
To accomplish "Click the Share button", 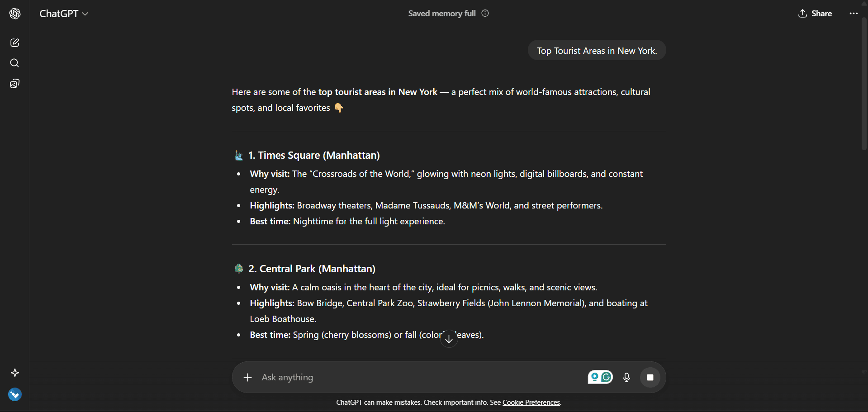I will (815, 13).
